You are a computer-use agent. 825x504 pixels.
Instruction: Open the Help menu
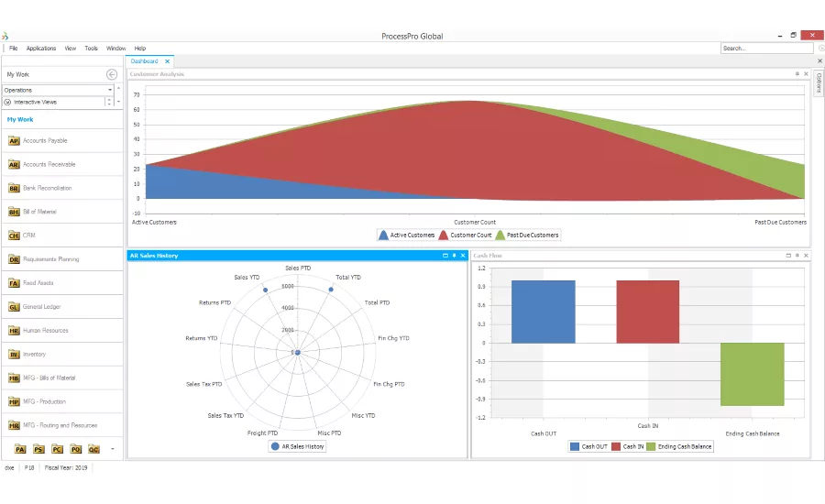(140, 49)
